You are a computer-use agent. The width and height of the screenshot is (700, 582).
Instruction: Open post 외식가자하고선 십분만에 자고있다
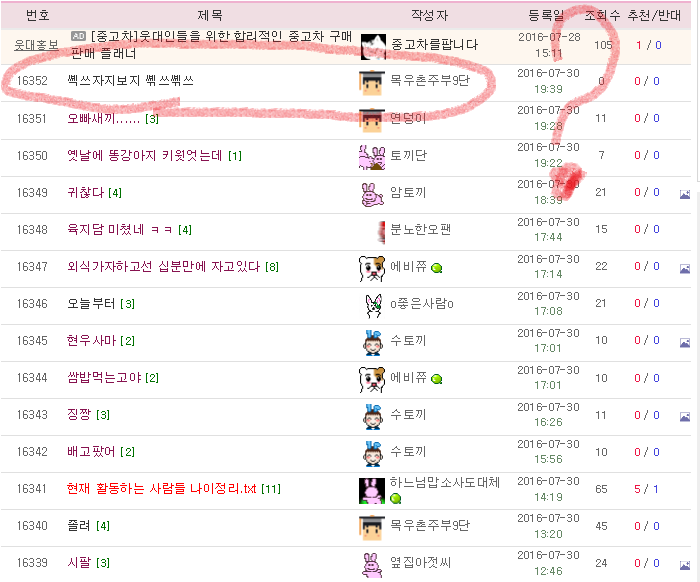(163, 266)
